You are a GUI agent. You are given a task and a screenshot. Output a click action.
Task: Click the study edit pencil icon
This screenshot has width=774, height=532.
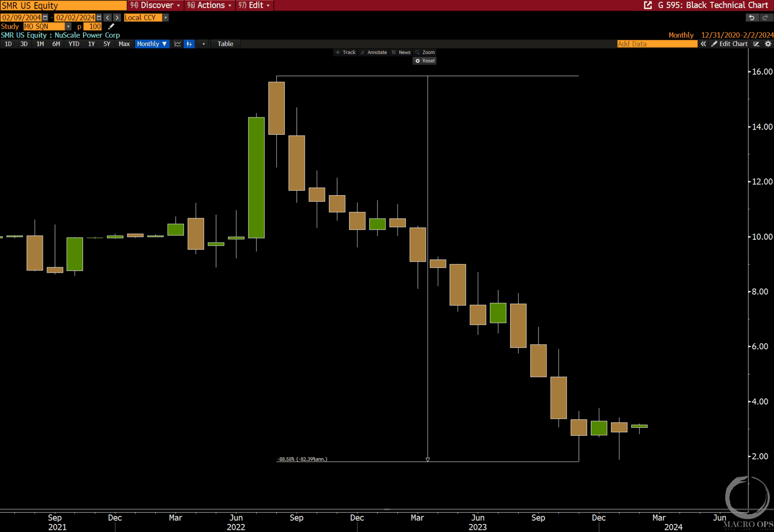(111, 27)
